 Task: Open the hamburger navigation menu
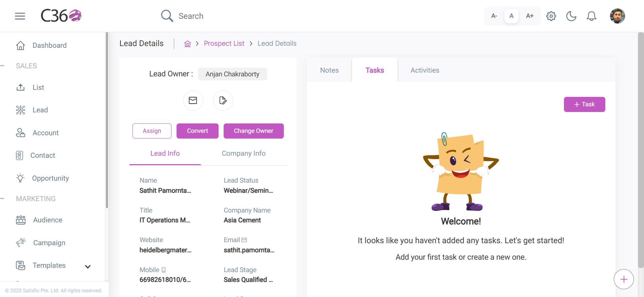tap(20, 16)
